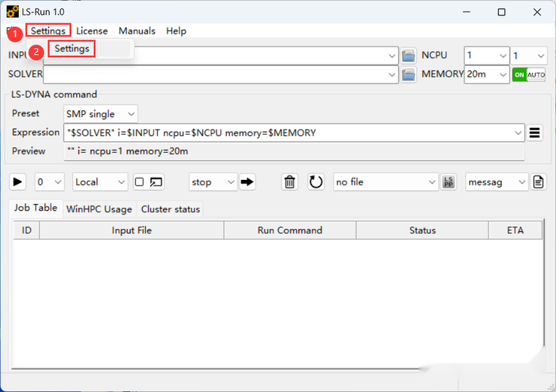
Task: Delete job with the trash icon
Action: click(x=290, y=182)
